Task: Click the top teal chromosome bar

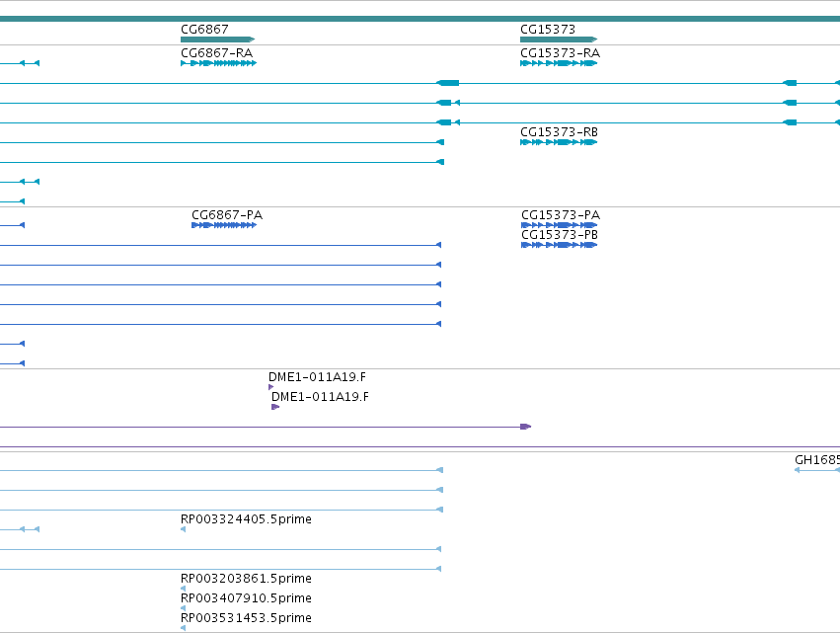Action: (420, 19)
